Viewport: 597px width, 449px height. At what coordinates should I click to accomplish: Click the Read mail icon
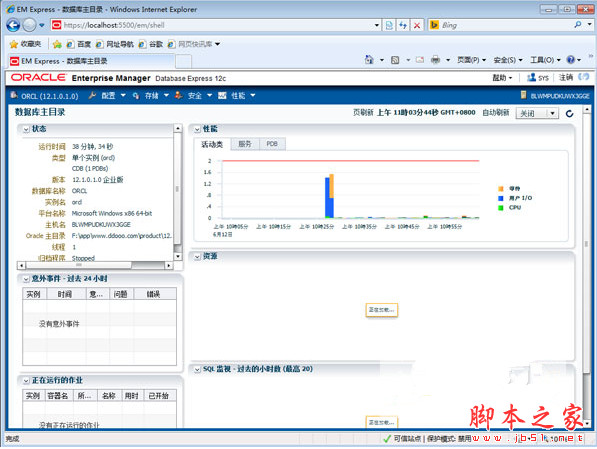point(420,60)
